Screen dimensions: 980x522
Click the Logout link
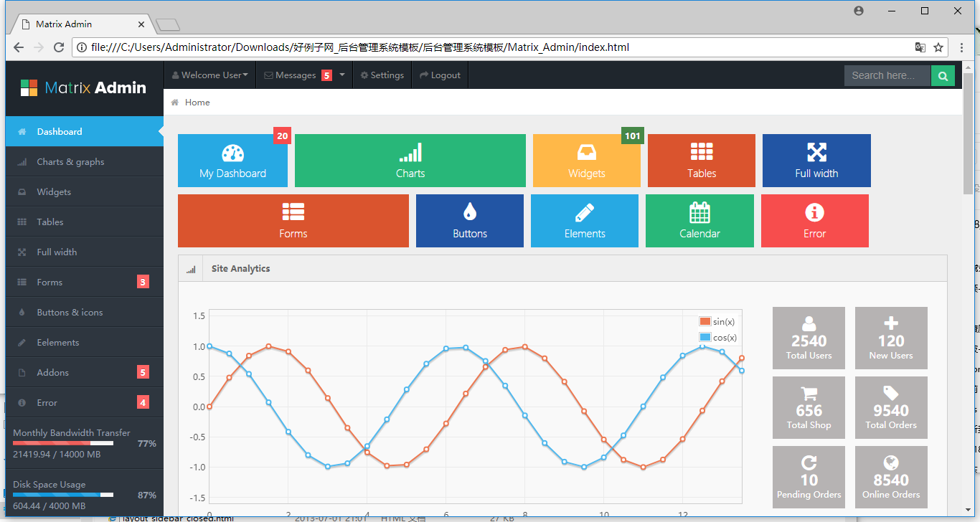440,75
